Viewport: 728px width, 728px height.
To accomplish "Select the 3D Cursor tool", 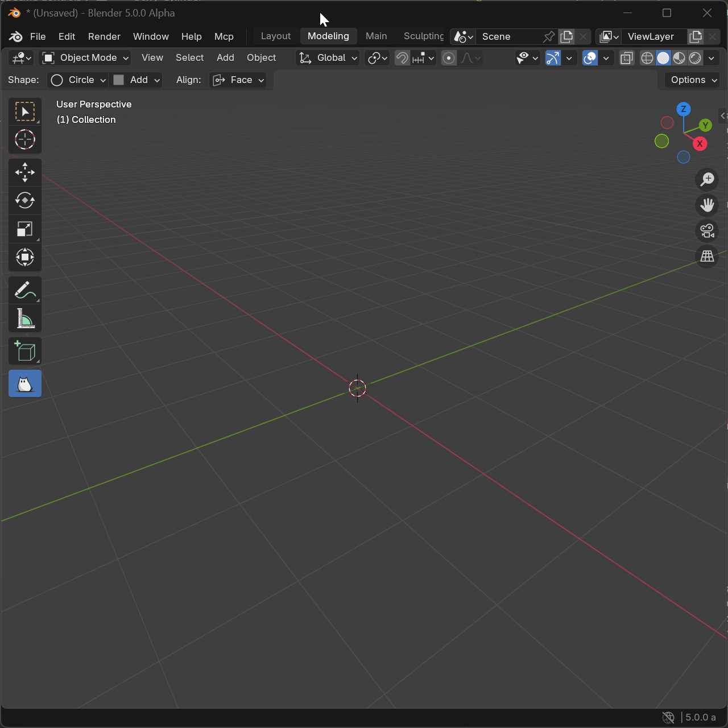I will pos(25,140).
